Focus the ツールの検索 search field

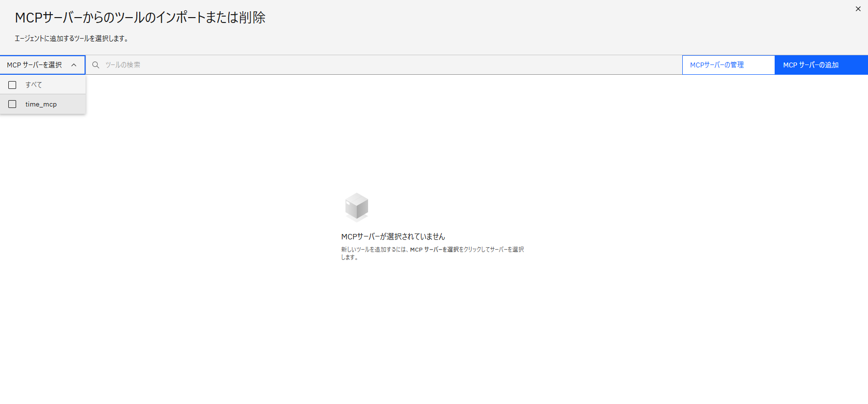coord(381,65)
